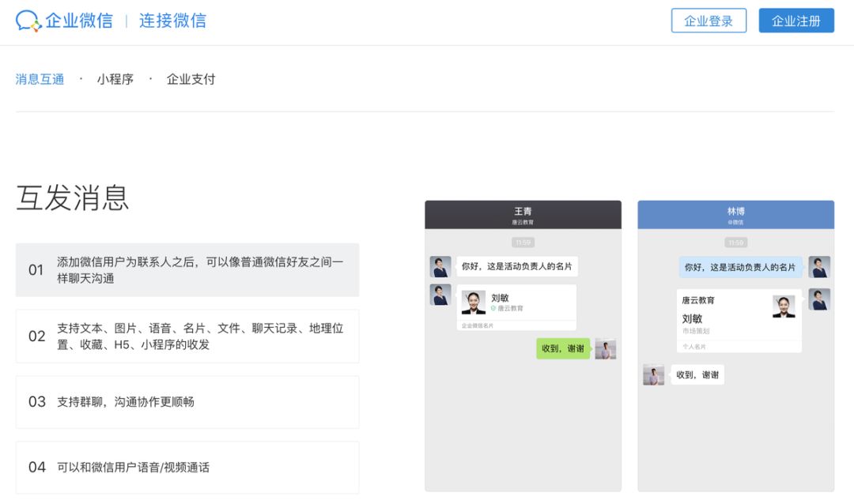
Task: Click 王青 chat header in the left phone
Action: pos(523,214)
